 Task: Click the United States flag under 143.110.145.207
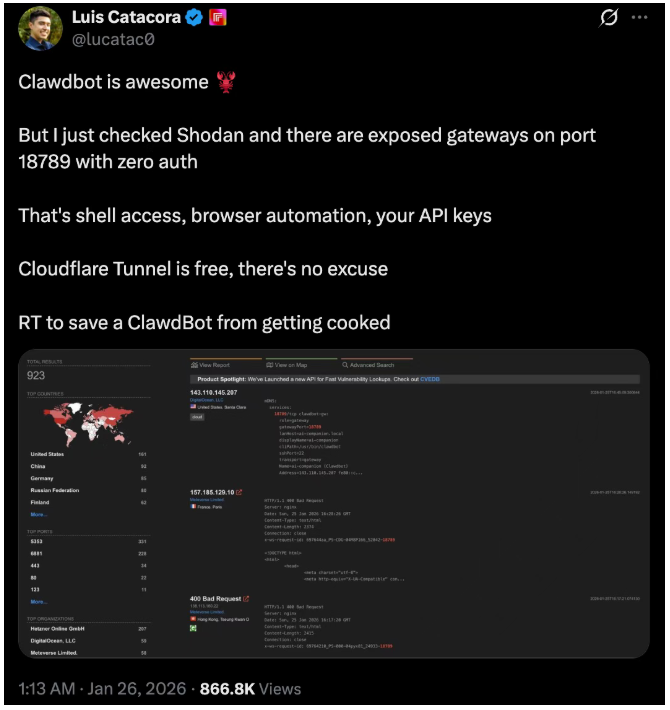click(194, 408)
